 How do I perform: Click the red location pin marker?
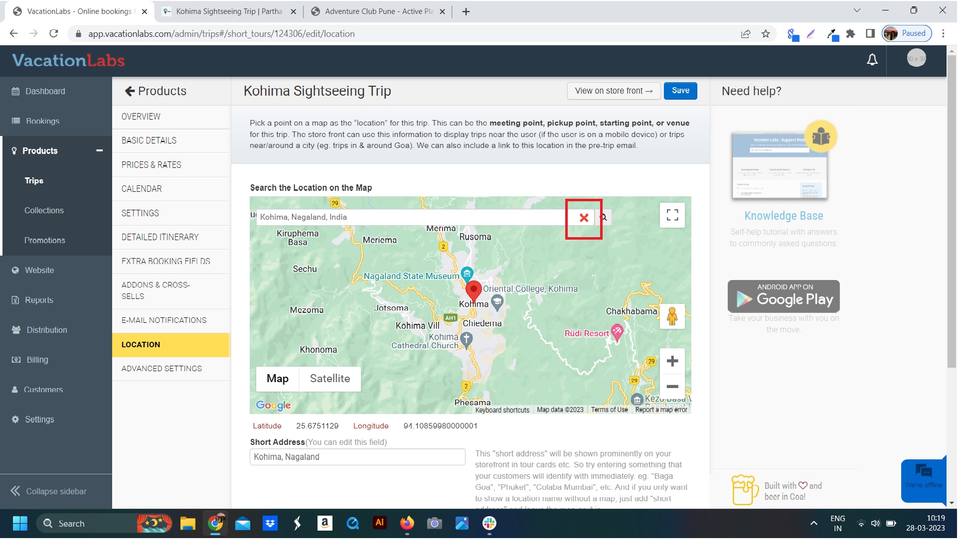click(474, 289)
